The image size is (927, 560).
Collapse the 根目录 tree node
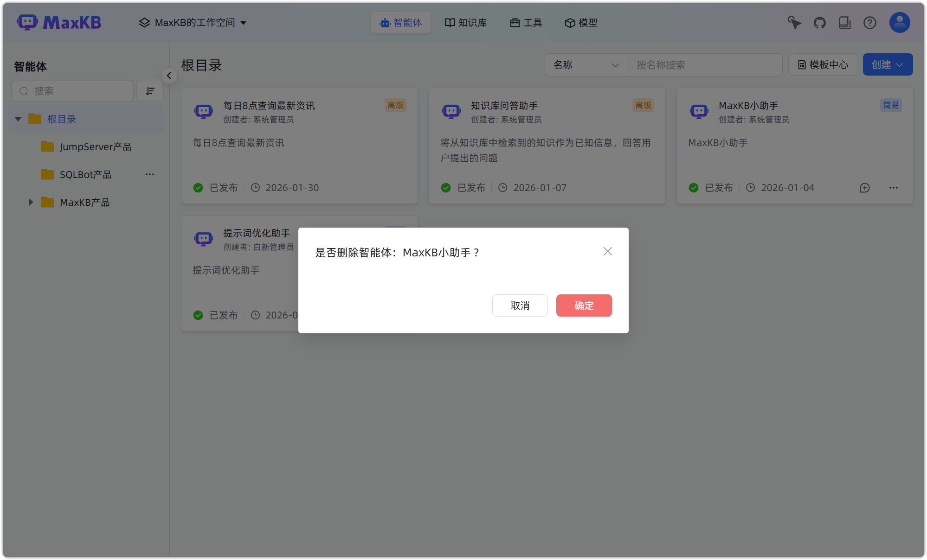(18, 119)
